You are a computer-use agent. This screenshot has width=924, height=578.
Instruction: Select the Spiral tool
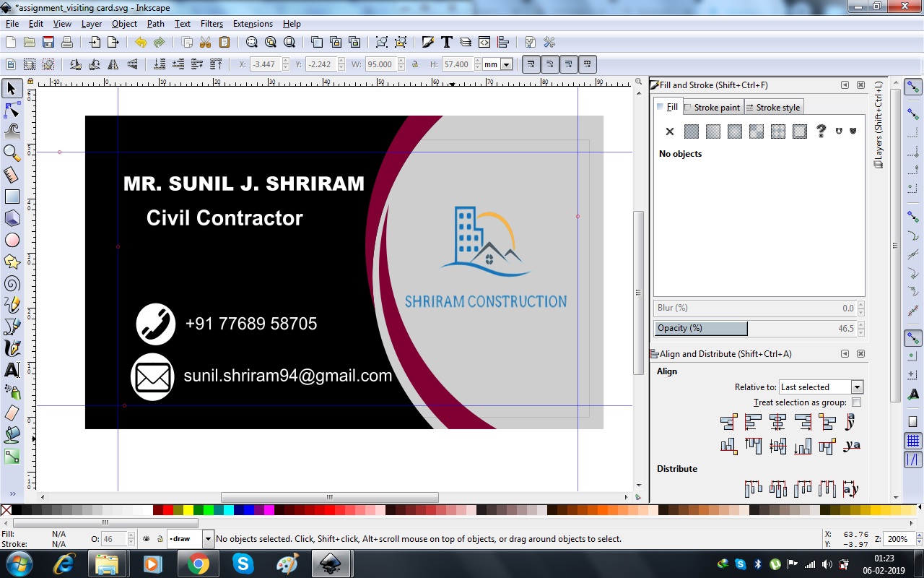click(12, 283)
